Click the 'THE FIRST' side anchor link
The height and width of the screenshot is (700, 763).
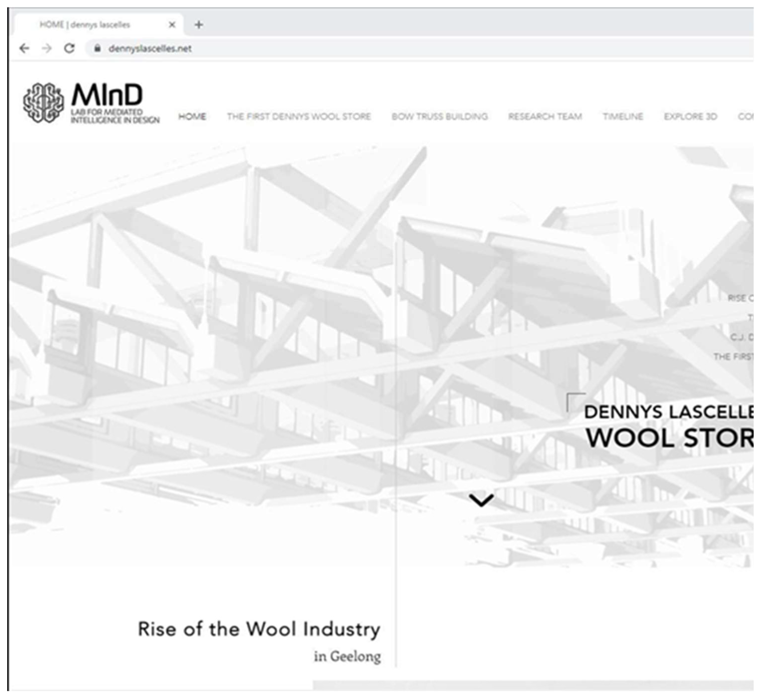734,356
